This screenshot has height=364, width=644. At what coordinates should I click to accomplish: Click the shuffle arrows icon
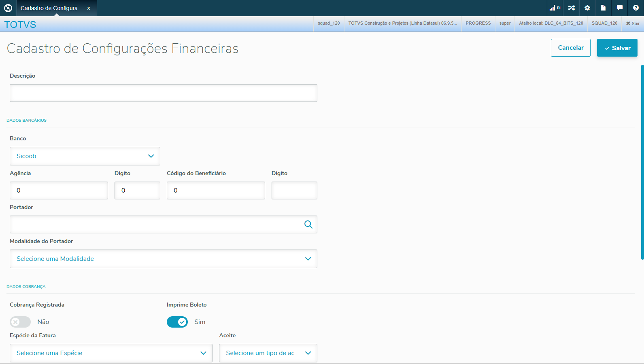coord(572,8)
